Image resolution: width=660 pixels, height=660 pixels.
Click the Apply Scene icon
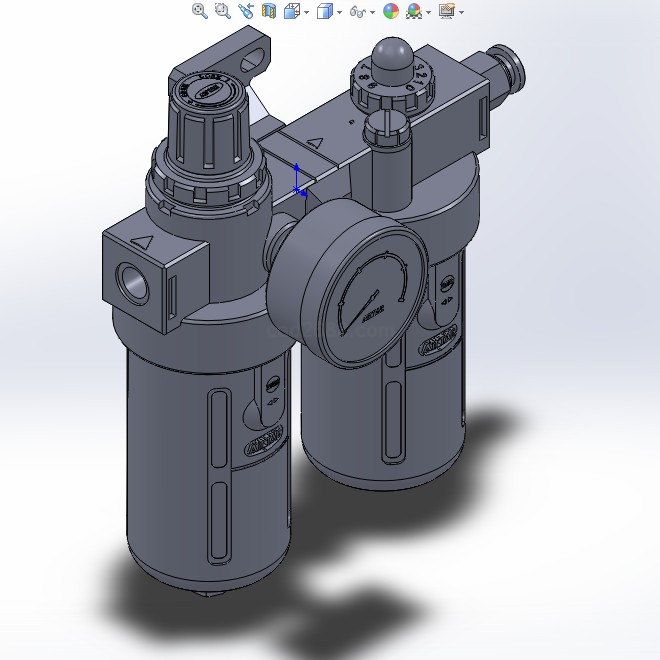pos(414,11)
